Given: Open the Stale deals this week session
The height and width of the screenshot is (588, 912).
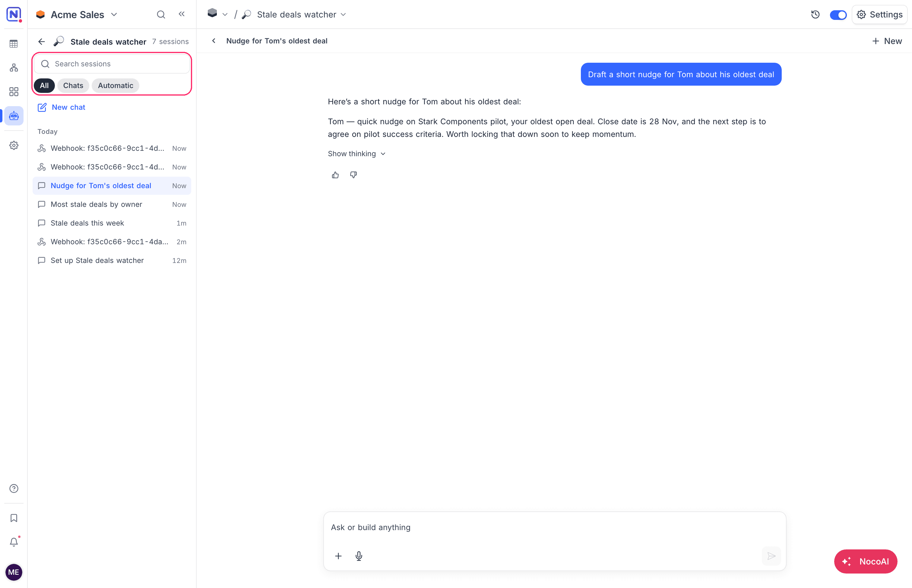Looking at the screenshot, I should [x=112, y=223].
